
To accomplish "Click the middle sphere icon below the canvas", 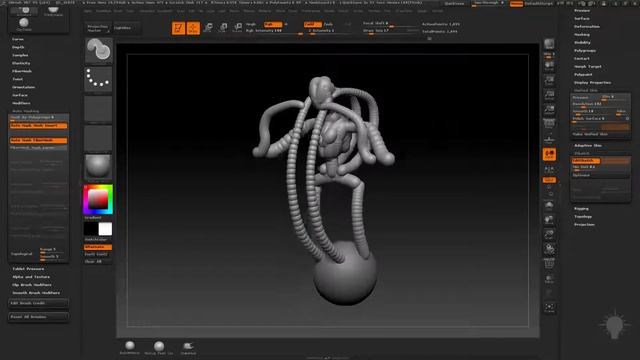I will tap(159, 347).
